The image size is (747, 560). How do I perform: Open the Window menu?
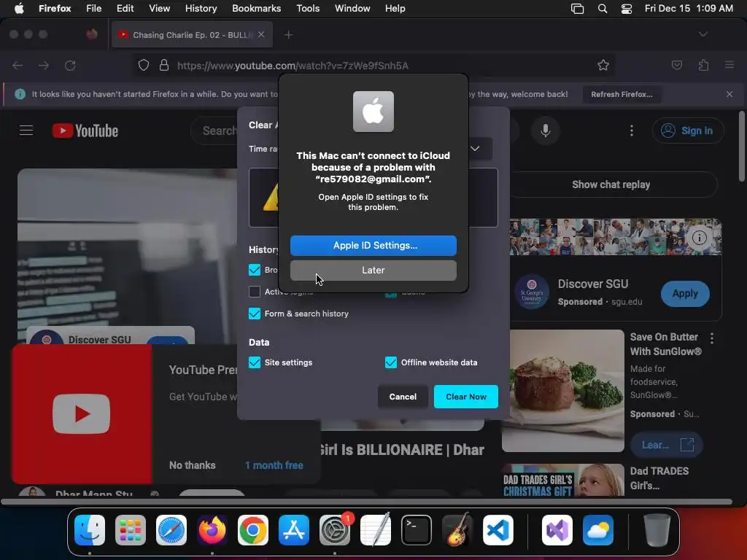pos(352,8)
